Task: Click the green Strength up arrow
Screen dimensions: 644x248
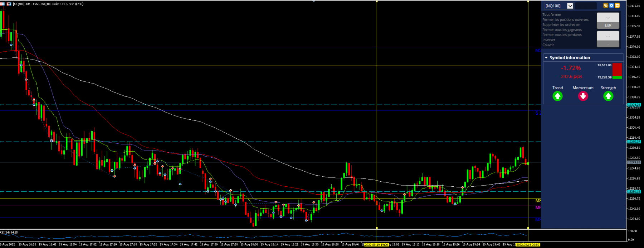Action: click(608, 96)
